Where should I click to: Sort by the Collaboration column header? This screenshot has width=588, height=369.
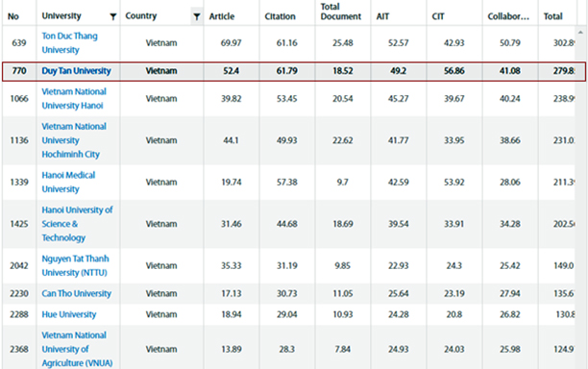coord(508,16)
